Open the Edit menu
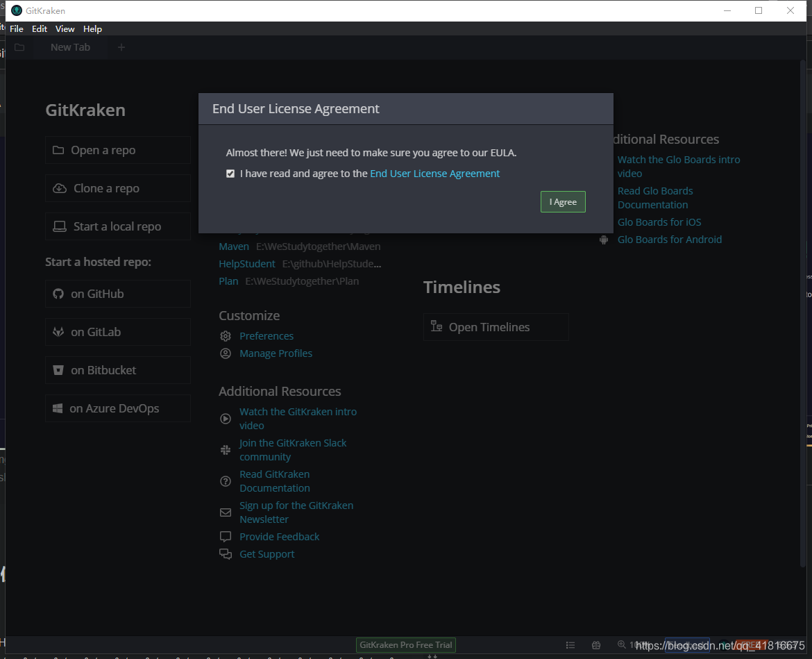The height and width of the screenshot is (659, 812). click(x=40, y=29)
